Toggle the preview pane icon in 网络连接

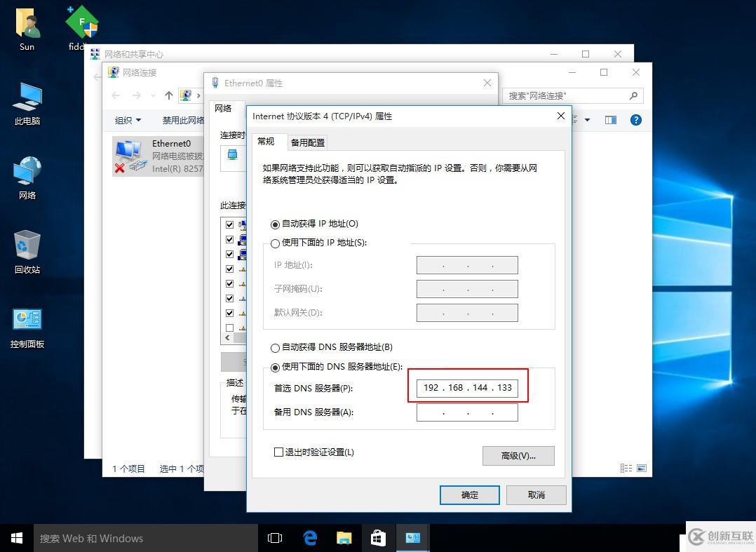610,120
